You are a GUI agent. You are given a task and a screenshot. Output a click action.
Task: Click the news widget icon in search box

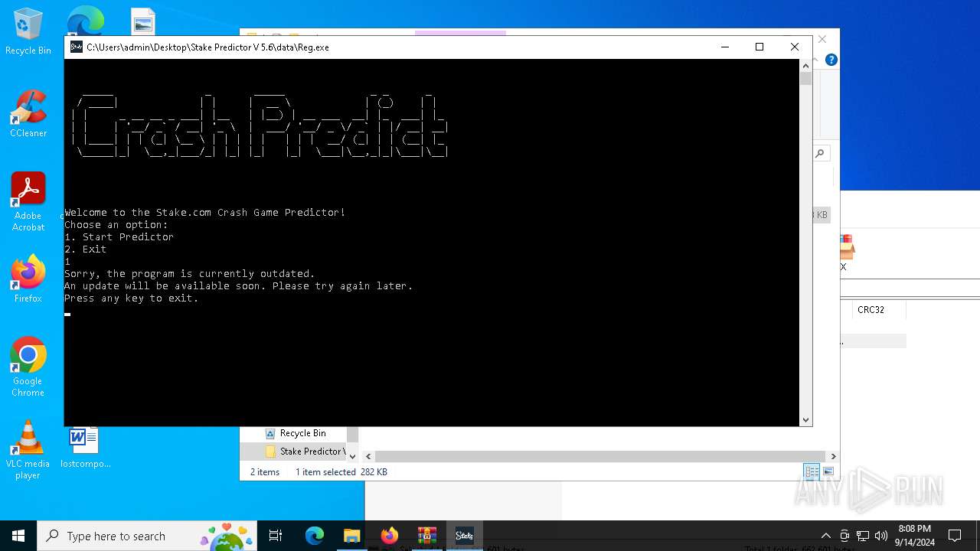click(x=227, y=536)
